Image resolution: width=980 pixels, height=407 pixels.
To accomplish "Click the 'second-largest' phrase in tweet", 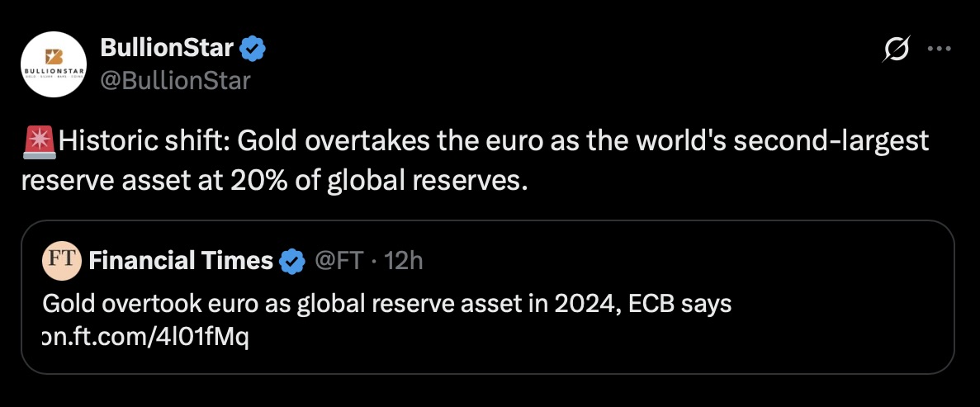I will [x=831, y=143].
